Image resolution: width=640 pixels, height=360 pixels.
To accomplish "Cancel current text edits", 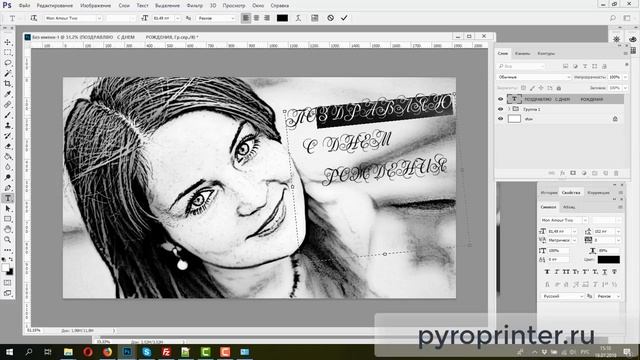I will coord(331,18).
